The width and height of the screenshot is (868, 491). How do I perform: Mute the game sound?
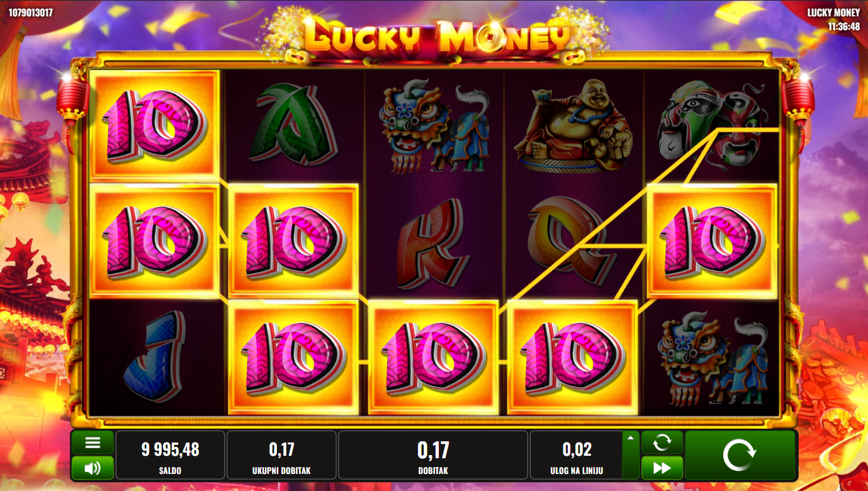(x=93, y=468)
